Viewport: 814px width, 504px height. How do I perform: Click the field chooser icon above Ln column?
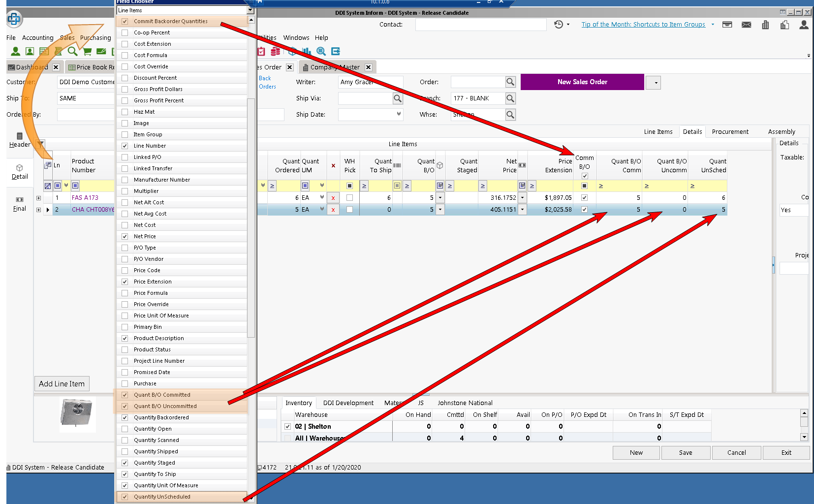pyautogui.click(x=48, y=165)
